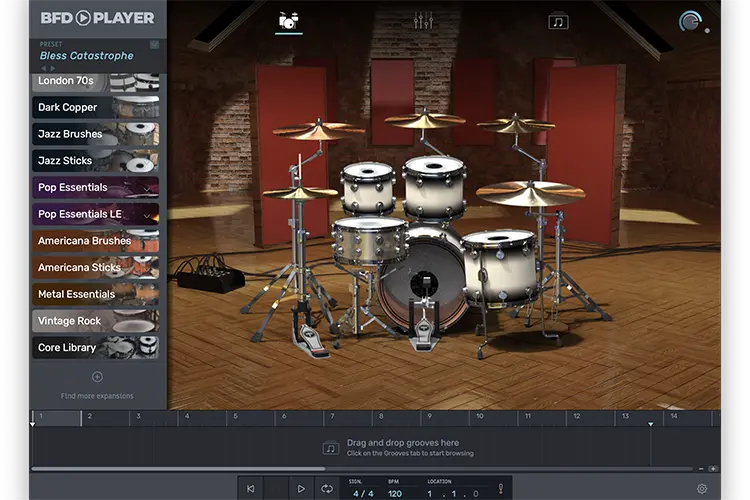Zoom in the timeline with plus
This screenshot has height=500, width=750.
pyautogui.click(x=713, y=469)
